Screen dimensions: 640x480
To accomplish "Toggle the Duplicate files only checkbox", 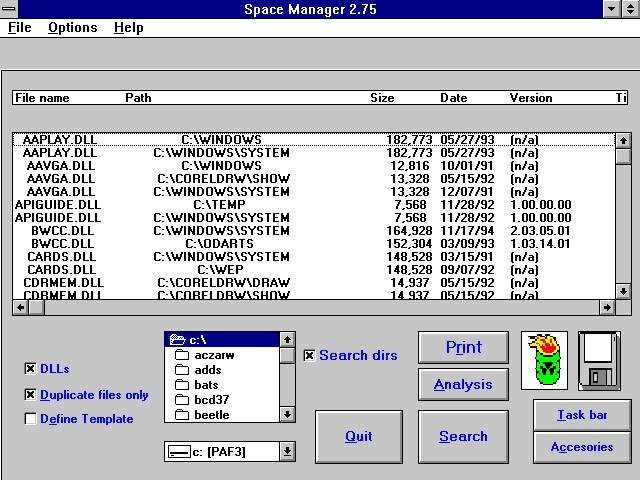I will (x=30, y=394).
